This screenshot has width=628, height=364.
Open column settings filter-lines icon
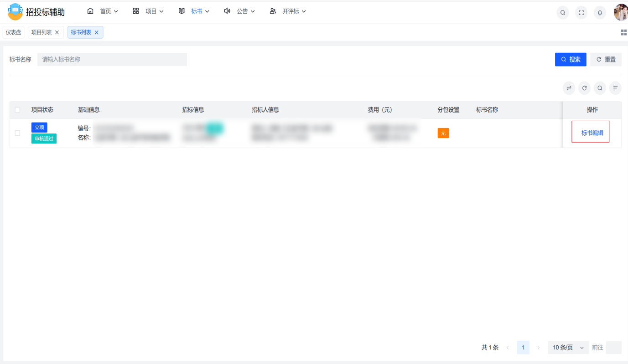coord(615,88)
